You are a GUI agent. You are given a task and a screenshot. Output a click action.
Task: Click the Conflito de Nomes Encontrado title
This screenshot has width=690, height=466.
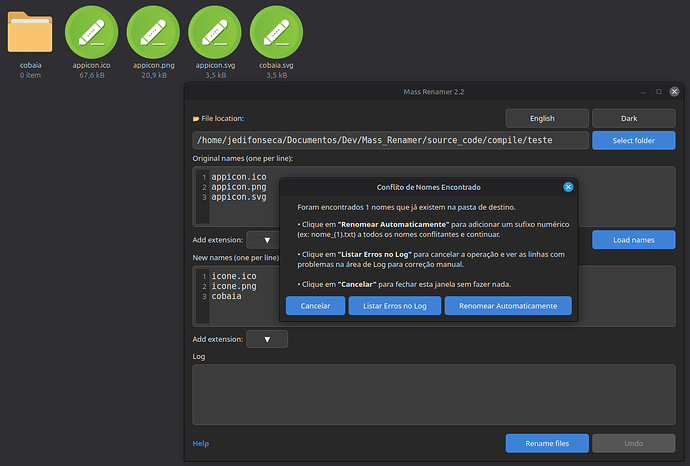pos(429,187)
